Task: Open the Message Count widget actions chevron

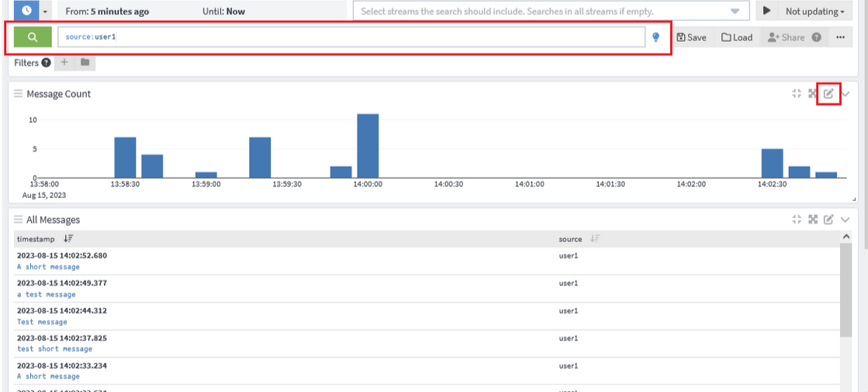Action: tap(846, 94)
